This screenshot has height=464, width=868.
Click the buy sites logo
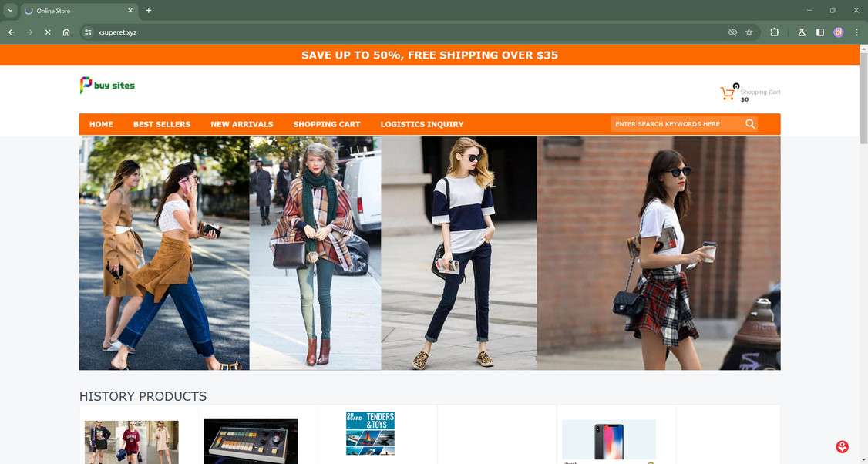pyautogui.click(x=107, y=86)
